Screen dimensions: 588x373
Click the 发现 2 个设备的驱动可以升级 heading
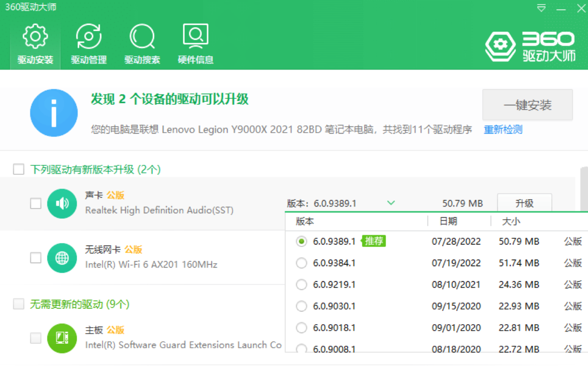[x=170, y=99]
